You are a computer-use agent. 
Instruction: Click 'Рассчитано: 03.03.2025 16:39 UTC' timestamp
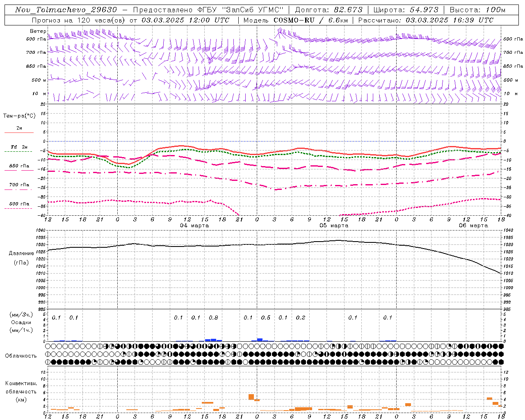point(426,20)
